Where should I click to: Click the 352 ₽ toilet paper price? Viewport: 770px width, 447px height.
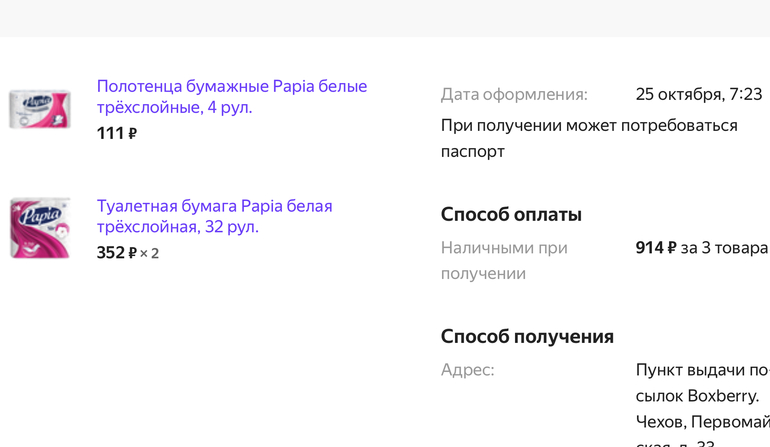click(116, 253)
